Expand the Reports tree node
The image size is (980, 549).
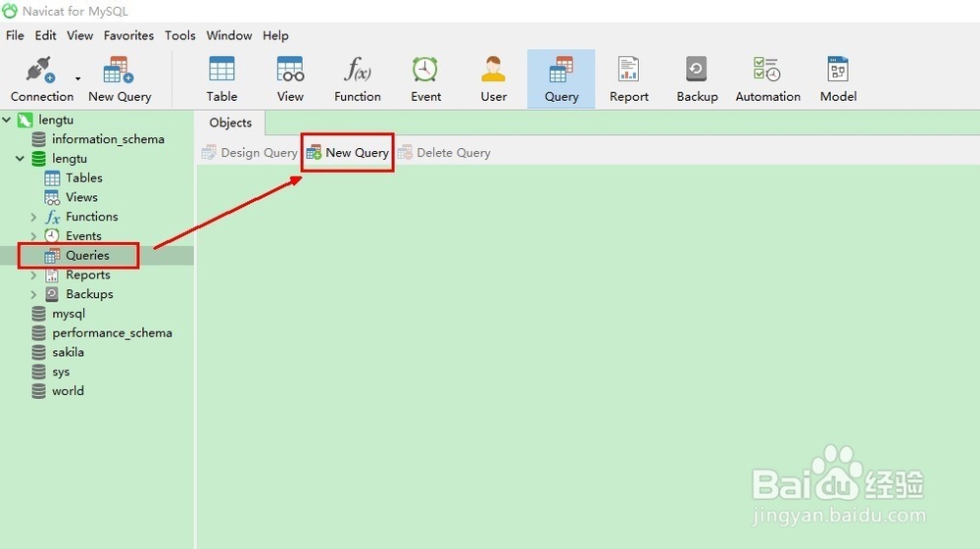[33, 275]
